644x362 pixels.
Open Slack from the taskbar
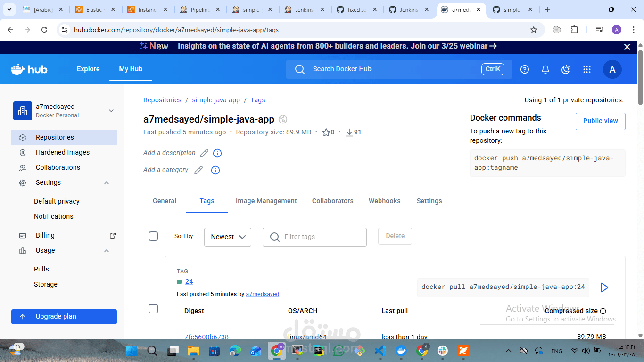(x=442, y=351)
